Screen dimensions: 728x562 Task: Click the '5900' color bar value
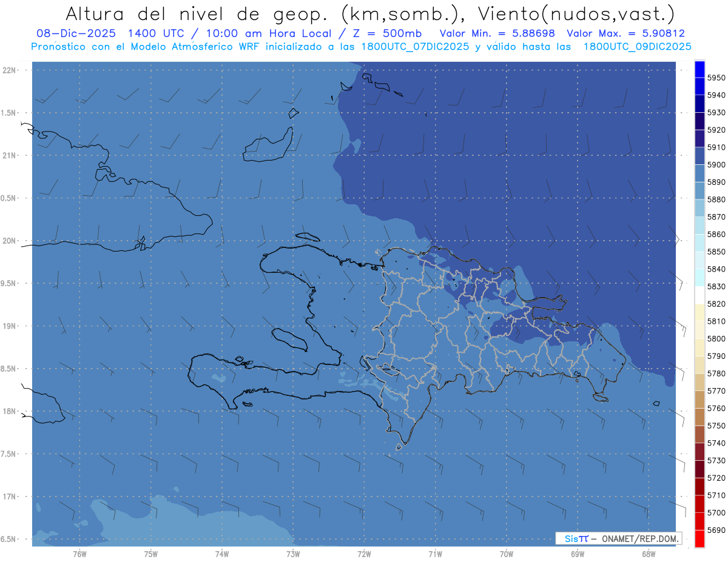pos(716,164)
